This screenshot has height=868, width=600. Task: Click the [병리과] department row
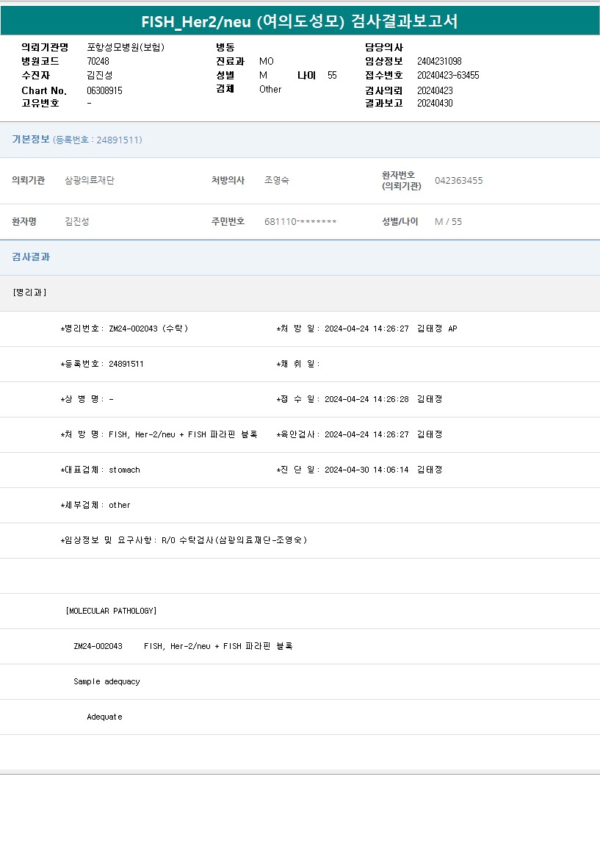[x=29, y=293]
